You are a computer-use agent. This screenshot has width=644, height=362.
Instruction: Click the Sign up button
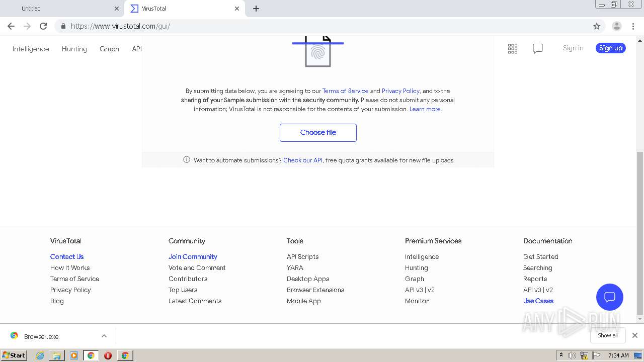pos(611,48)
